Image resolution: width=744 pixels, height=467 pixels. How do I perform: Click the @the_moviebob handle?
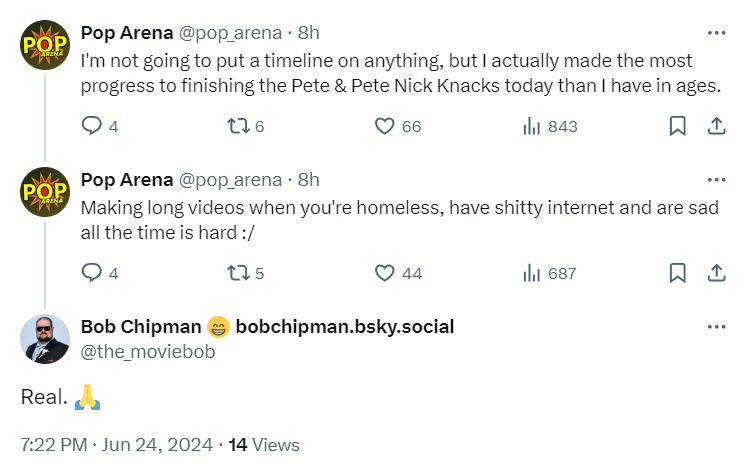tap(147, 351)
